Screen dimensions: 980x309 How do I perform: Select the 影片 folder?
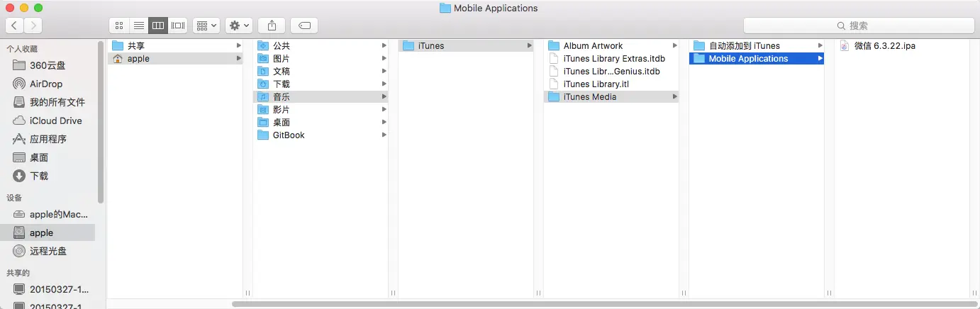point(321,109)
